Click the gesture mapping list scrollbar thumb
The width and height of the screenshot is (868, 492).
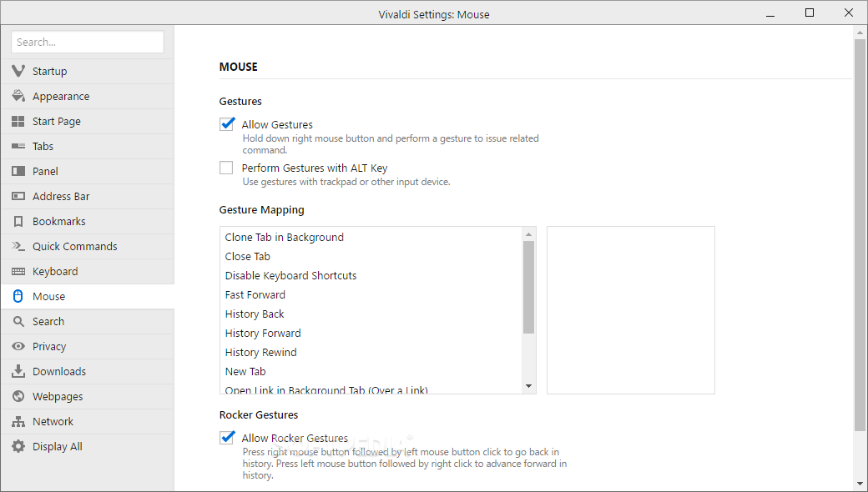[528, 288]
